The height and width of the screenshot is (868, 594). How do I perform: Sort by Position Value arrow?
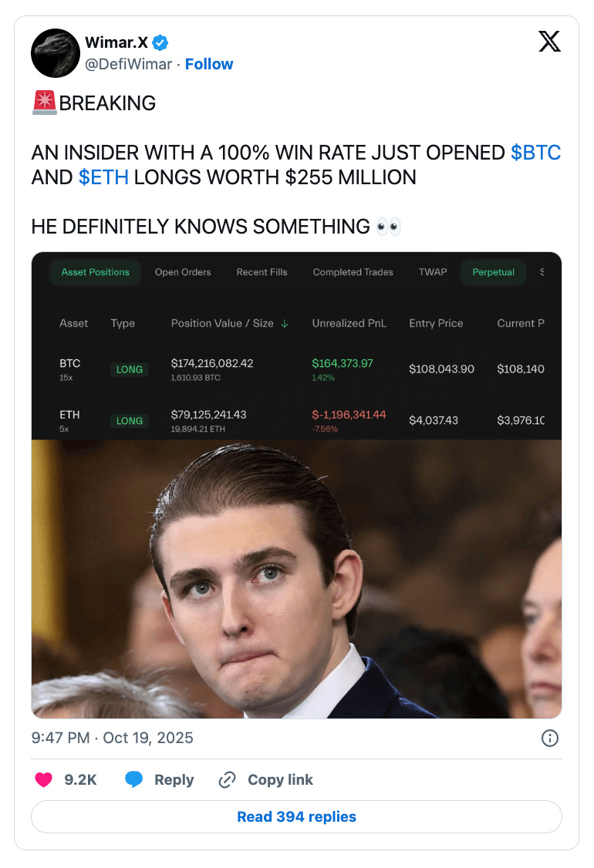(284, 323)
